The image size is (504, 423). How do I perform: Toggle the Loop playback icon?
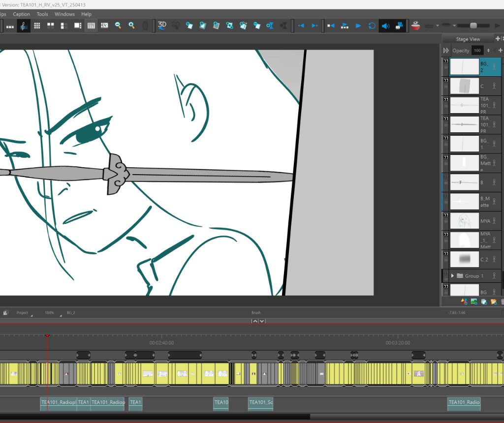[372, 26]
